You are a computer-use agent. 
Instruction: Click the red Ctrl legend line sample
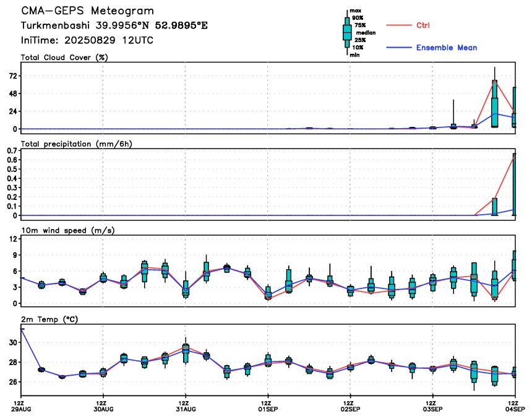click(398, 25)
